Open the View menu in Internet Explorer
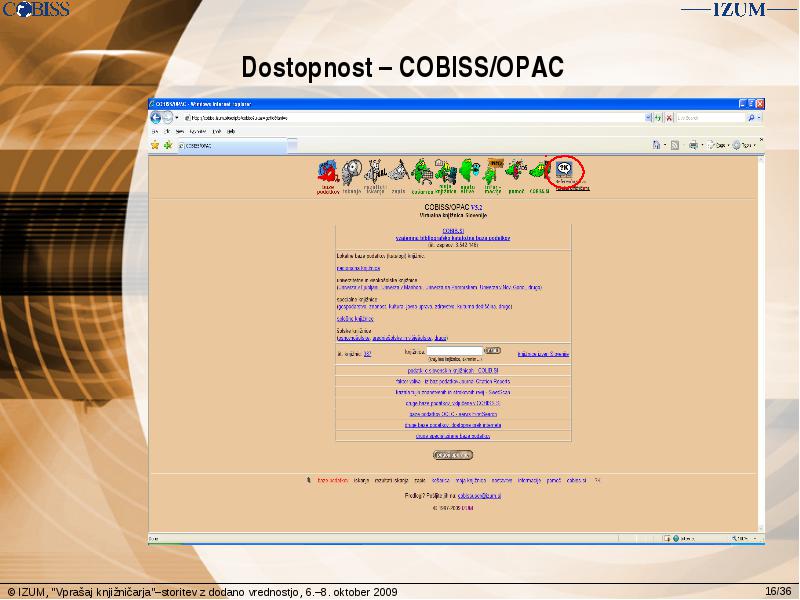 [x=180, y=132]
